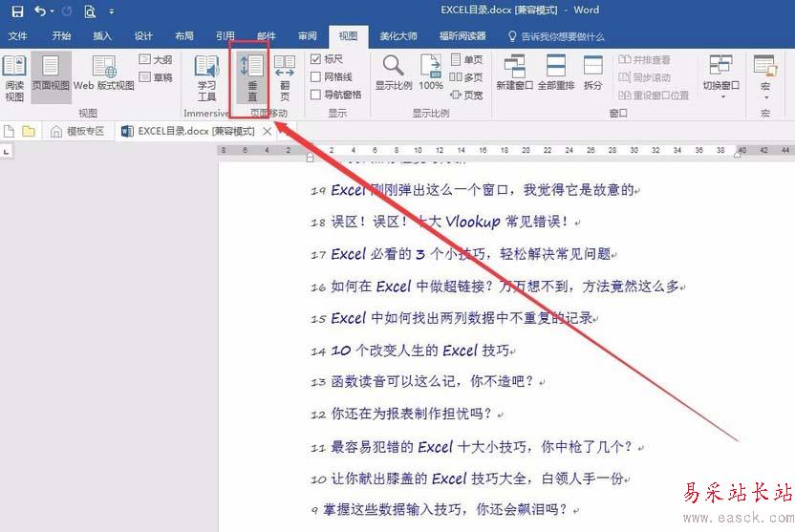The image size is (795, 532).
Task: Switch to 大纲 outline view
Action: click(156, 60)
